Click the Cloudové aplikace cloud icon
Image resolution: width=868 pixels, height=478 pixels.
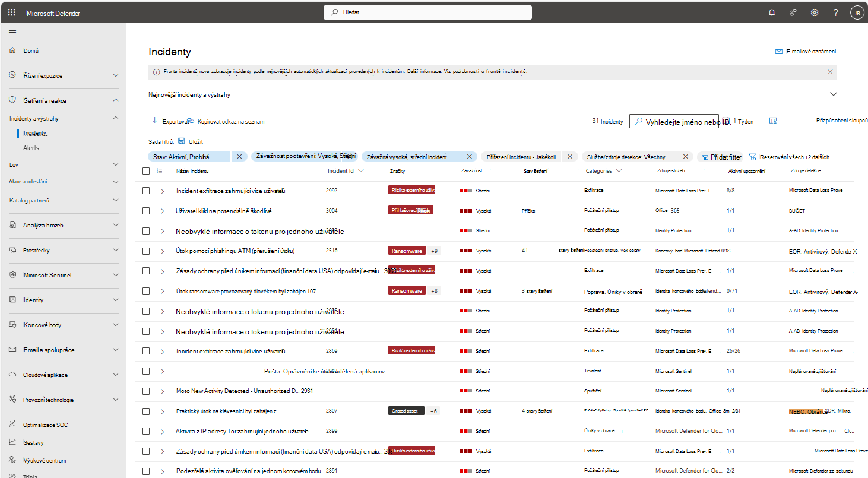click(13, 375)
